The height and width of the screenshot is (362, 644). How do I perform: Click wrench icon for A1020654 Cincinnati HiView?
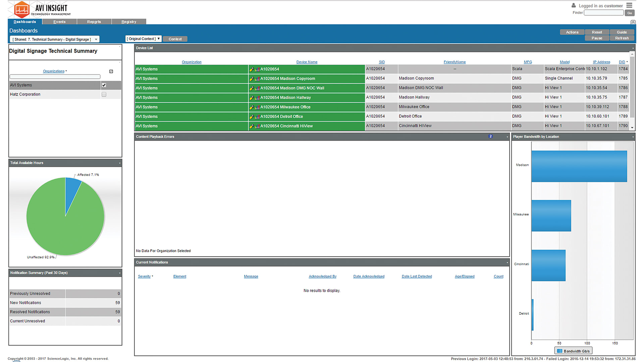pos(252,126)
